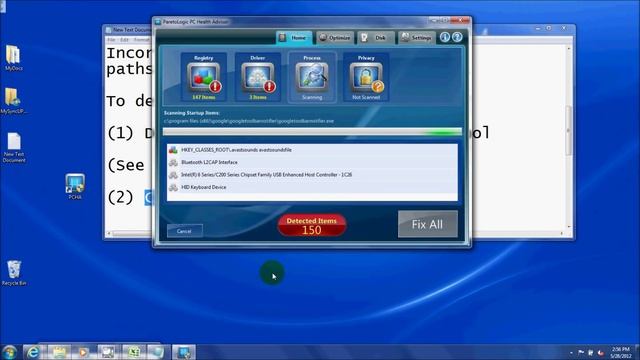Select the Bluetooth L2CAP Interface result
The image size is (640, 360).
coord(312,162)
